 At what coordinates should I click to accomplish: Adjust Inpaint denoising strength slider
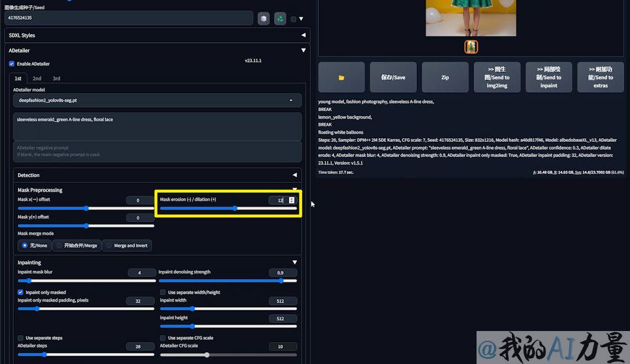click(228, 281)
